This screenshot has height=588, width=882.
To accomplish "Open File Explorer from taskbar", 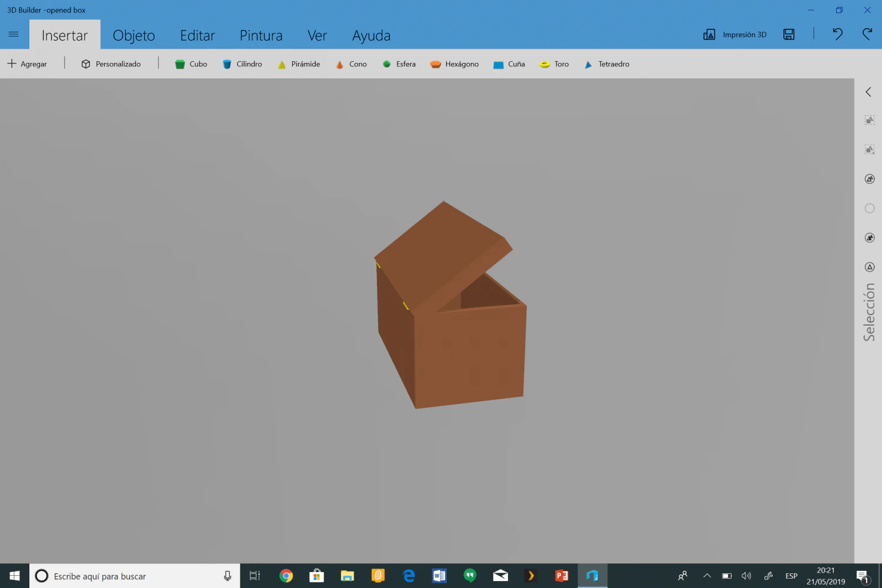I will coord(348,576).
